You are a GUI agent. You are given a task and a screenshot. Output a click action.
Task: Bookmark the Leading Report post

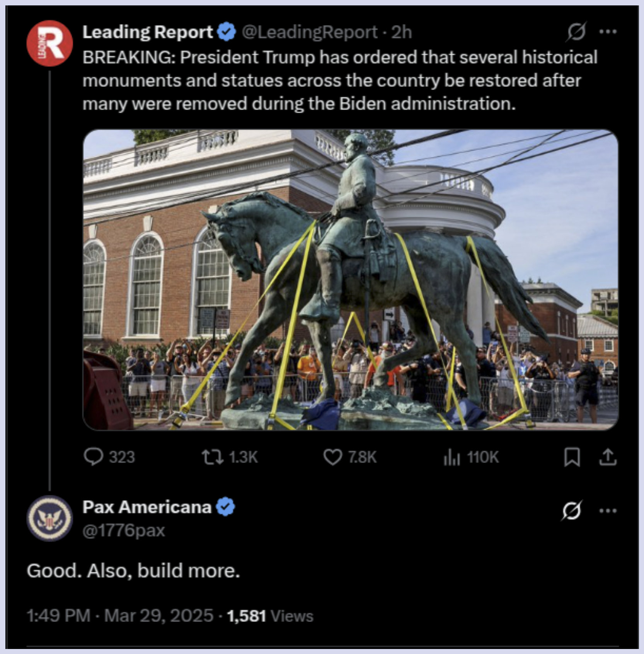coord(572,457)
